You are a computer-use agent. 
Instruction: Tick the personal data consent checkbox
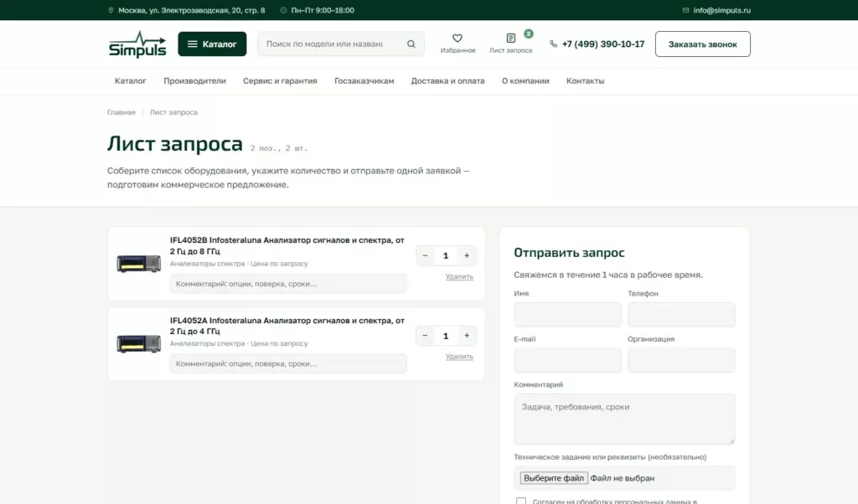coord(521,501)
